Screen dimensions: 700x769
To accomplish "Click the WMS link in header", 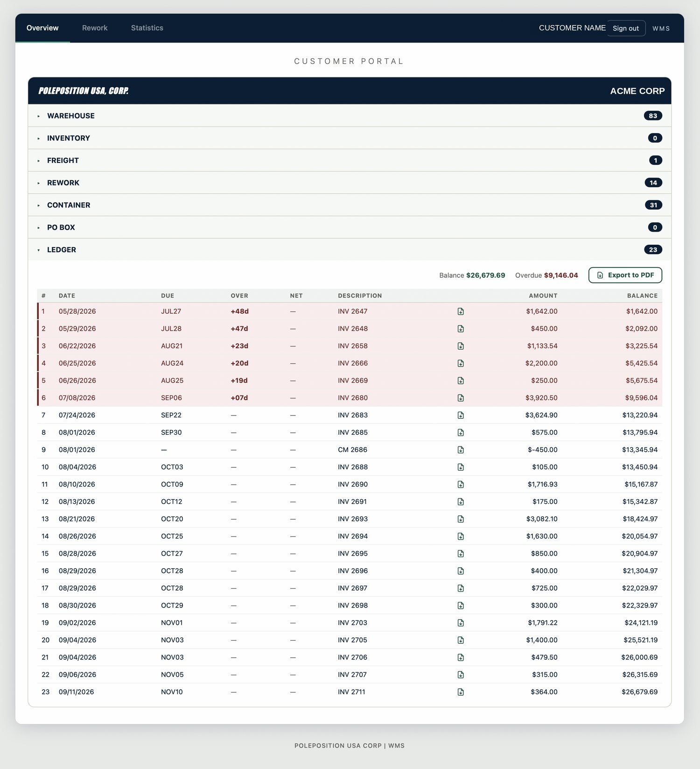I will pos(661,28).
